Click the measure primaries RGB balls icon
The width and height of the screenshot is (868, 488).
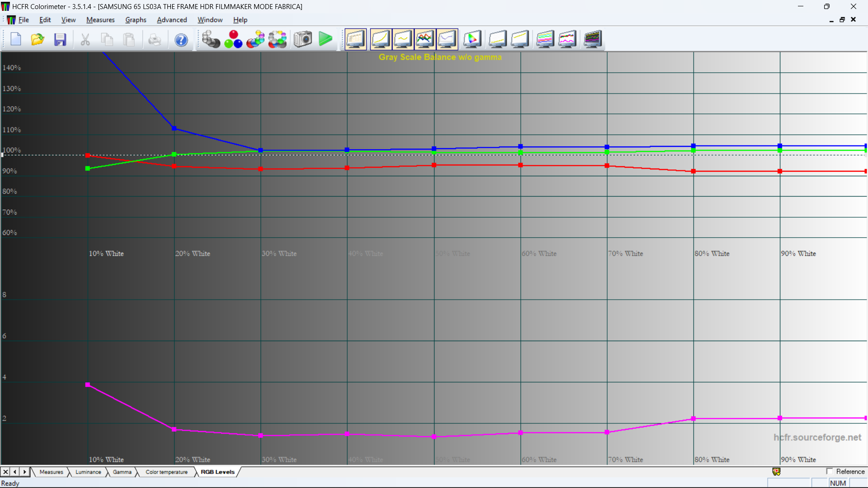coord(233,39)
